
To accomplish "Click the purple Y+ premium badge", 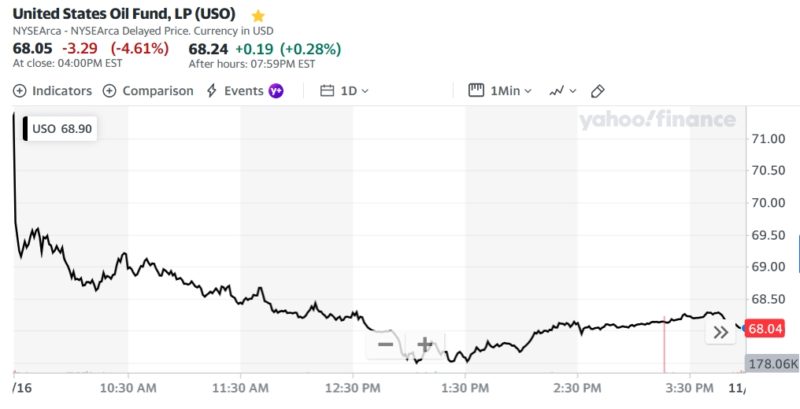I will coord(276,91).
